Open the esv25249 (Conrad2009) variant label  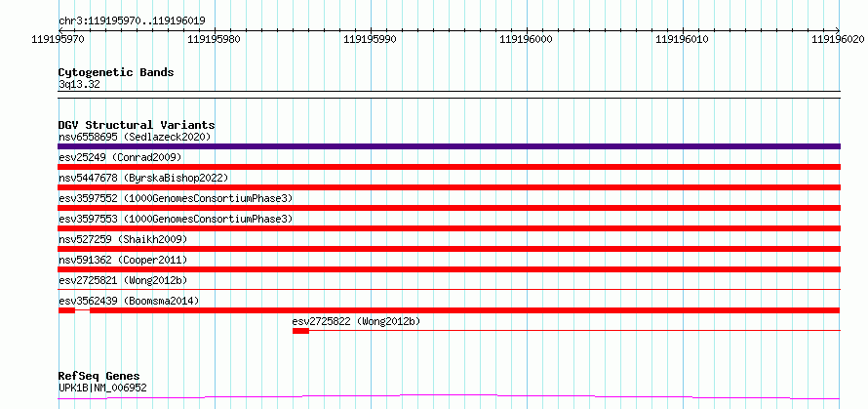pyautogui.click(x=120, y=157)
